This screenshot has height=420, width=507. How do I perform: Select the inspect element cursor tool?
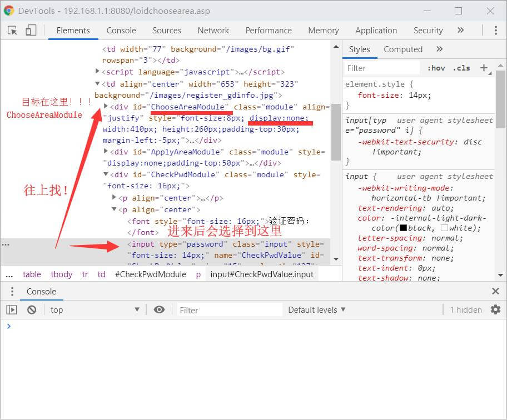12,31
